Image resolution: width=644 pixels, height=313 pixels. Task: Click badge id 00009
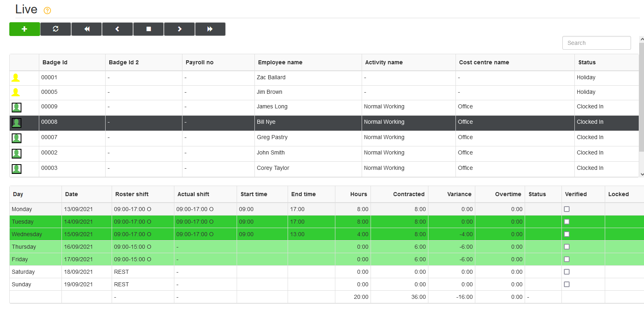(x=49, y=106)
